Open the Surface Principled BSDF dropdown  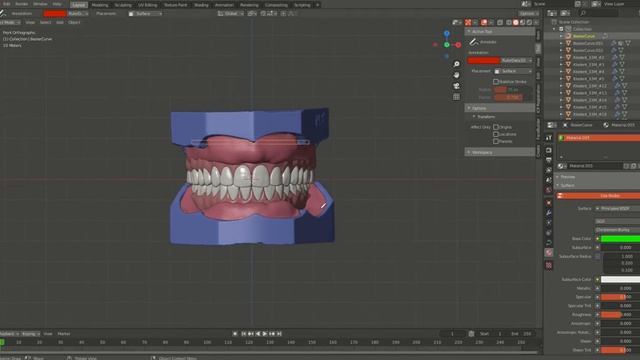click(617, 209)
